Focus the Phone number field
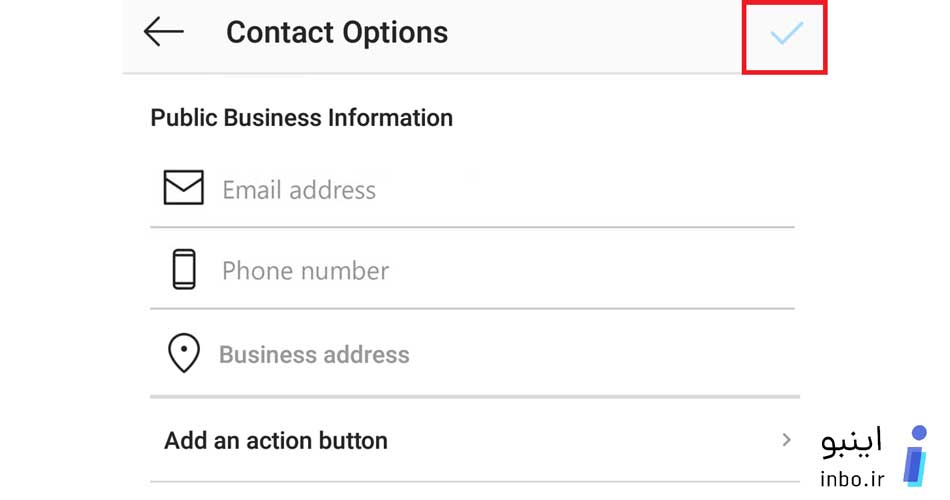 click(473, 270)
